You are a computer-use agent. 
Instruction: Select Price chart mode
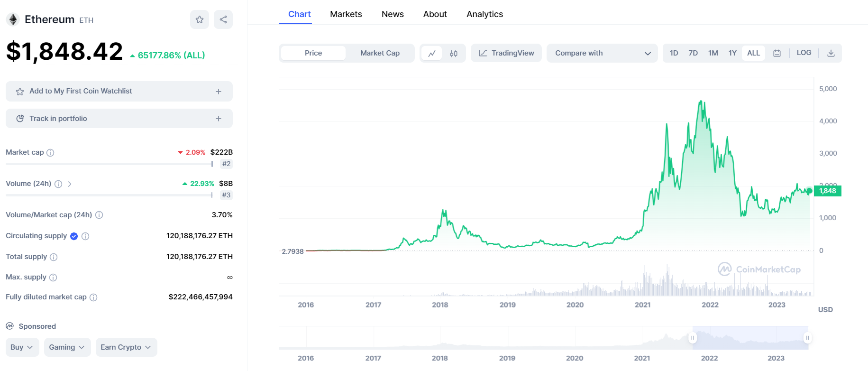pyautogui.click(x=313, y=53)
